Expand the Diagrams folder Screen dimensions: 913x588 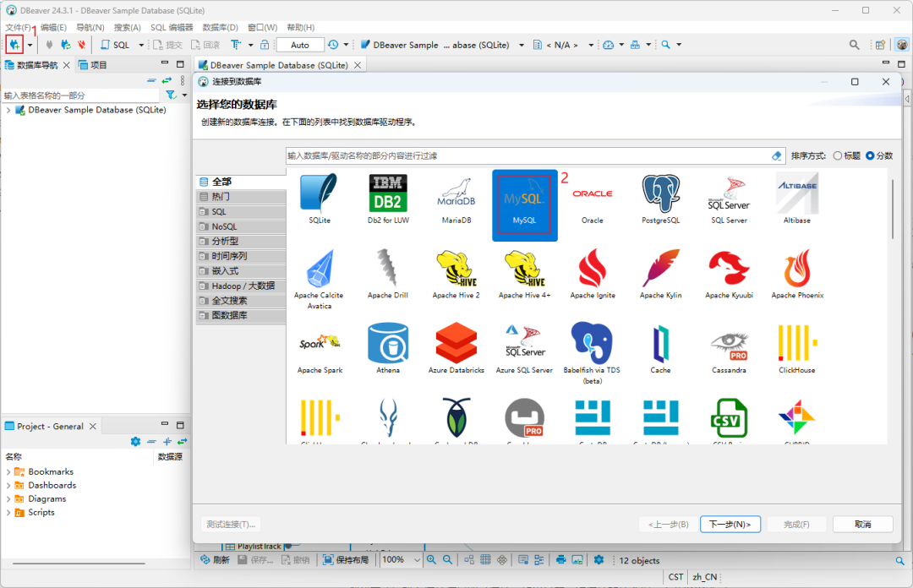(x=8, y=499)
